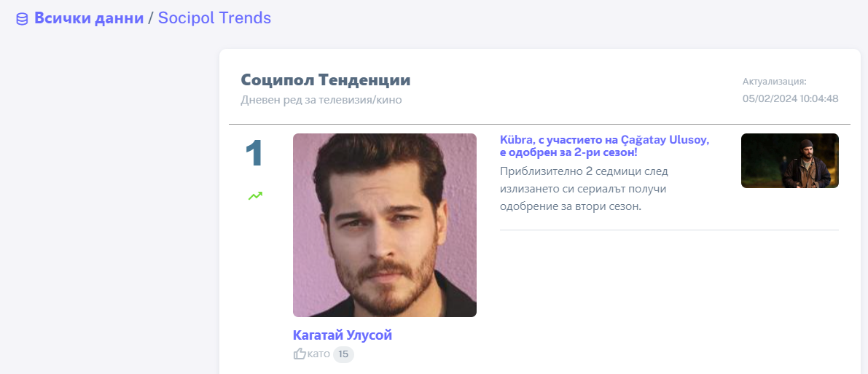
Task: Click the divider line below the article summary
Action: pyautogui.click(x=669, y=230)
